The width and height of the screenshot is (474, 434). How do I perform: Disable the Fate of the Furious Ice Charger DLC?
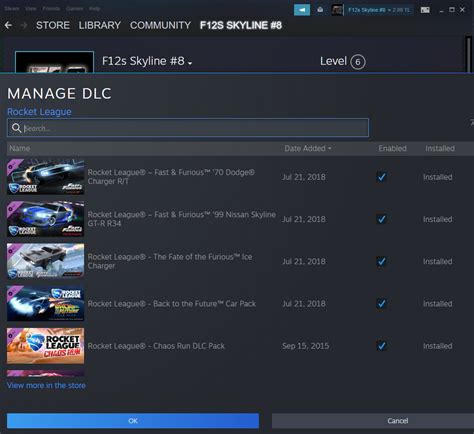[381, 261]
